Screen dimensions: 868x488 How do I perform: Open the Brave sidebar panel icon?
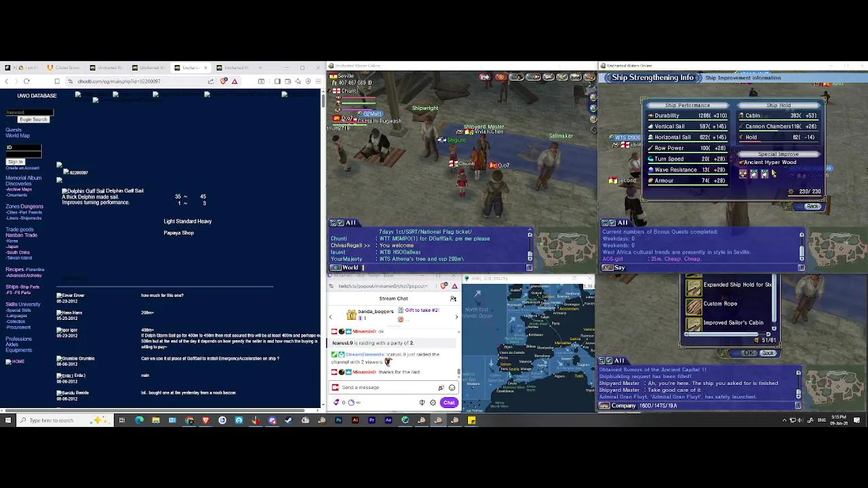pos(277,81)
